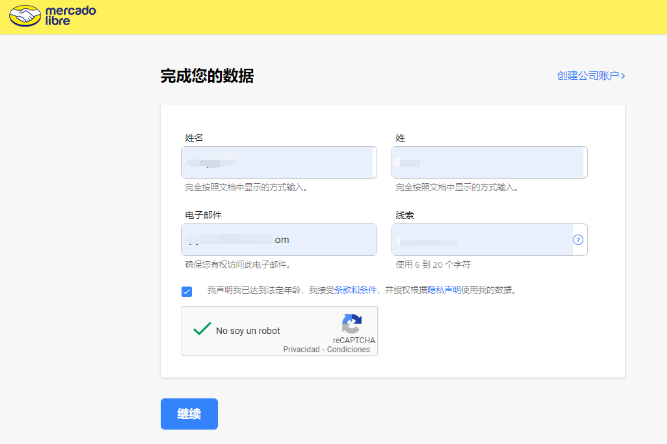Click the help icon in the 线索 field
This screenshot has height=444, width=667.
(577, 240)
